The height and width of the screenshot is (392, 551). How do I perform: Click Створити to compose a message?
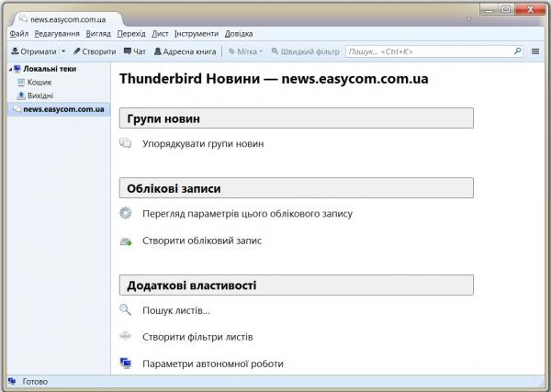[95, 51]
